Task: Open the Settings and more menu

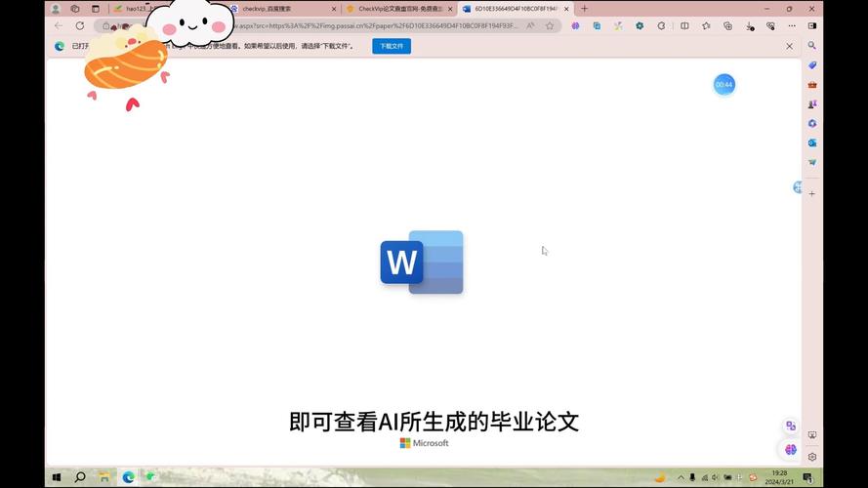Action: 792,26
